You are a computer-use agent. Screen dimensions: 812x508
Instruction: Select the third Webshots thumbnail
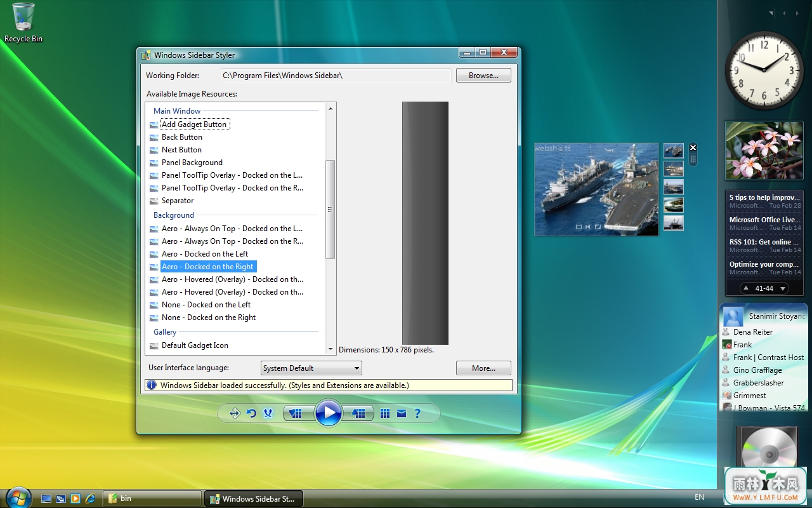point(674,187)
